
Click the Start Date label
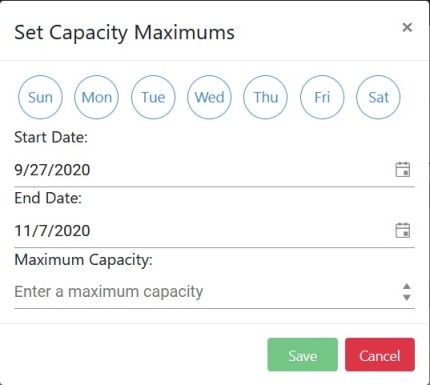tap(51, 137)
